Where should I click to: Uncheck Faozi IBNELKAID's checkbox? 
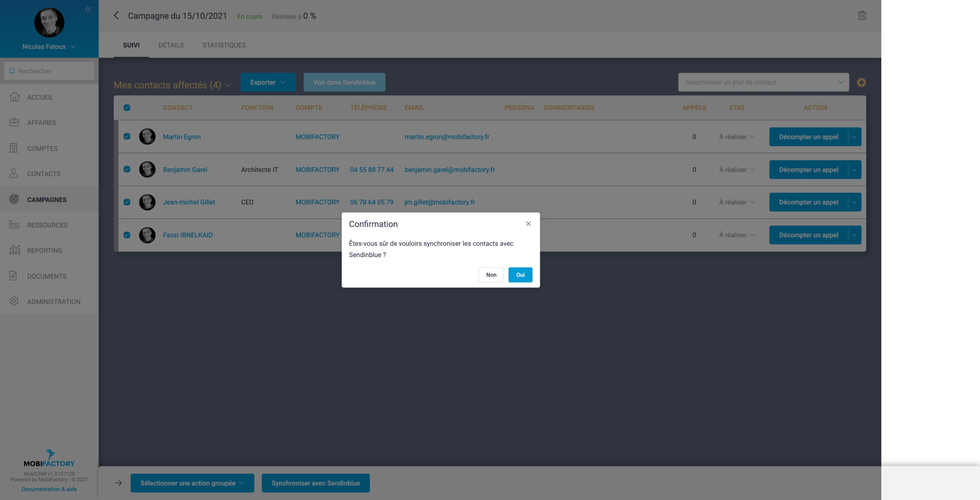pyautogui.click(x=127, y=235)
